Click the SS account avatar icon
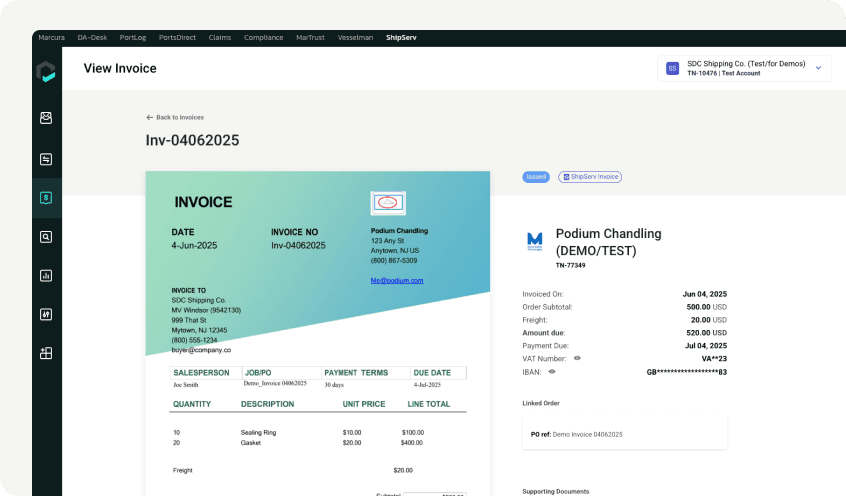This screenshot has height=496, width=846. 672,69
